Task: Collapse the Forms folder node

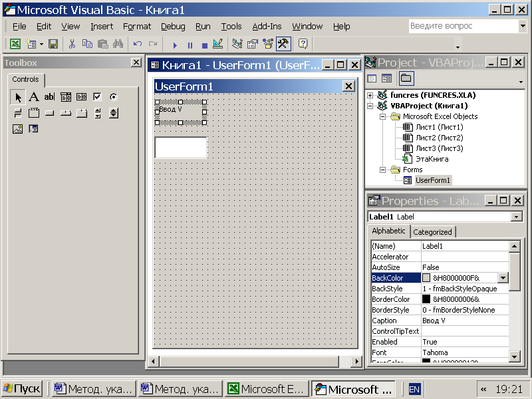Action: click(383, 170)
